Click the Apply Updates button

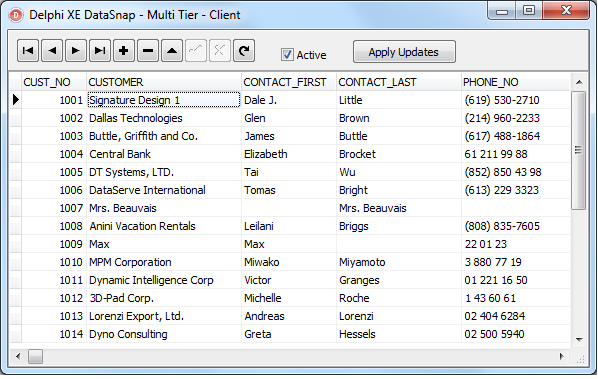[x=404, y=52]
